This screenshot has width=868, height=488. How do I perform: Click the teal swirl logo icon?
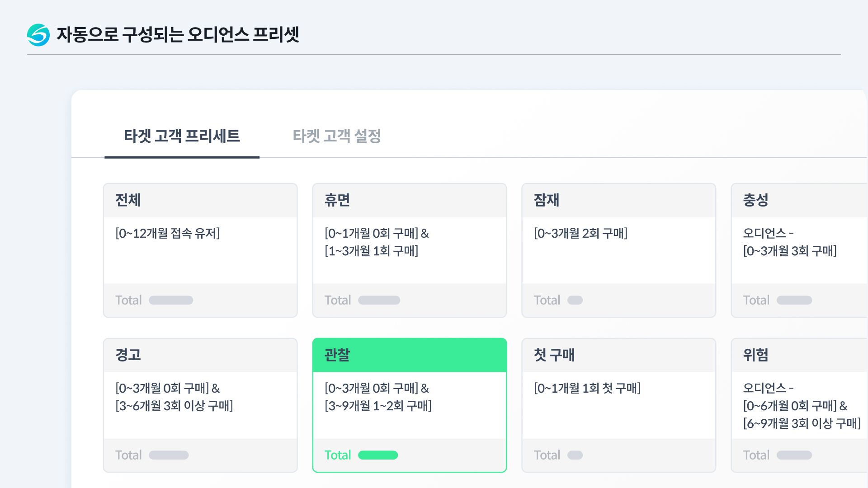(38, 35)
